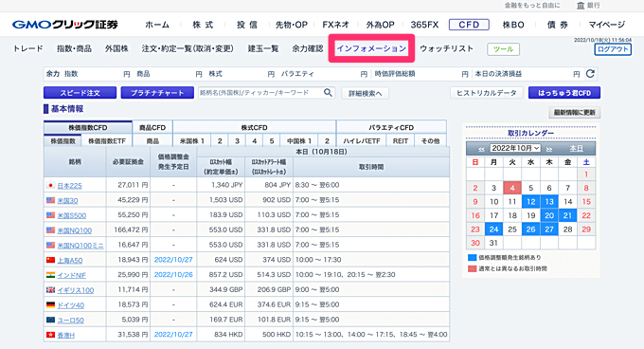Screen dimensions: 644x349
Task: Click the UK flag icon beside イギリス100
Action: 50,290
